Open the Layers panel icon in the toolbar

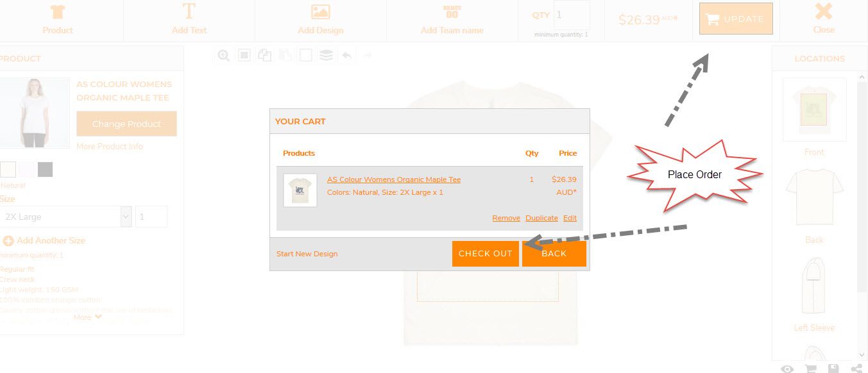coord(327,55)
